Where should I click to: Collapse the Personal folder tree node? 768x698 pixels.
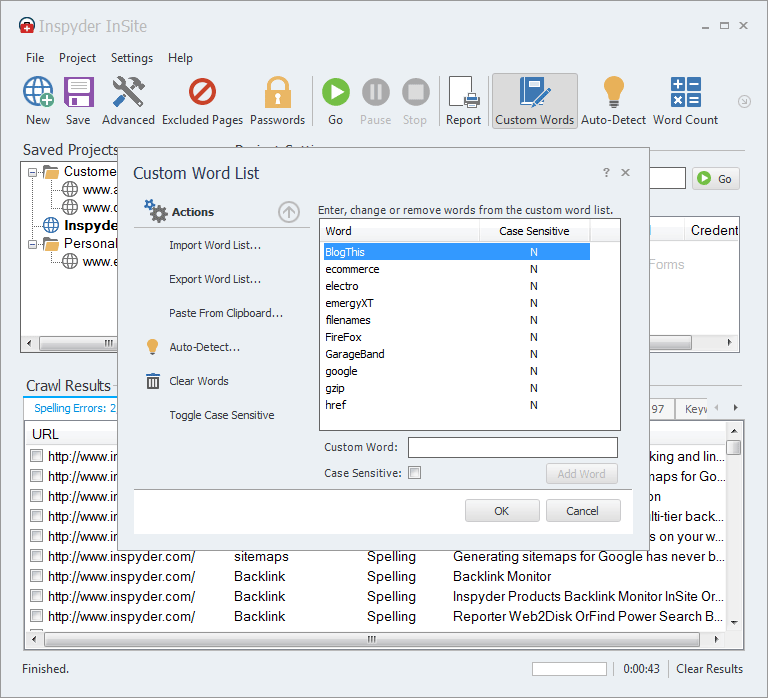(32, 244)
